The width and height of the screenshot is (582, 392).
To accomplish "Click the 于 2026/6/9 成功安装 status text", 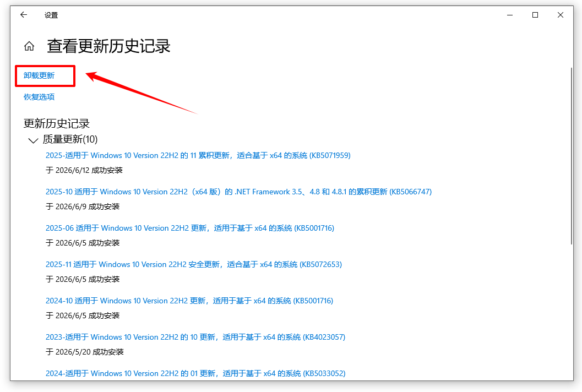I will point(83,206).
